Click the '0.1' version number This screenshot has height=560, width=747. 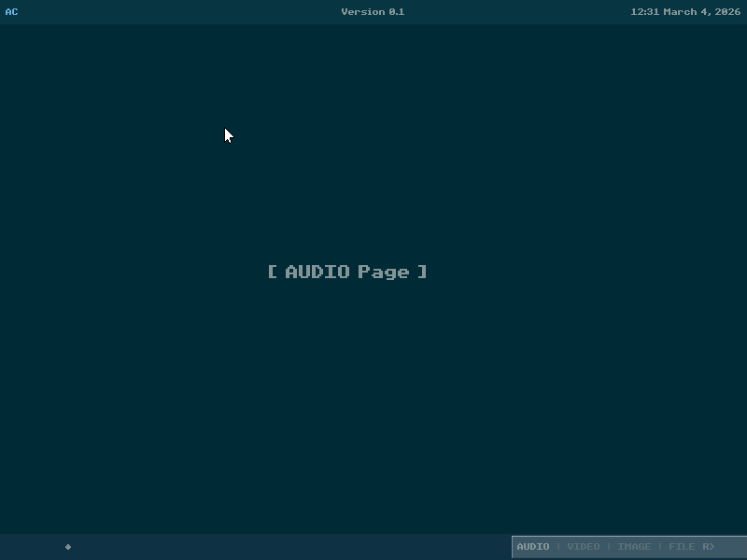(397, 12)
